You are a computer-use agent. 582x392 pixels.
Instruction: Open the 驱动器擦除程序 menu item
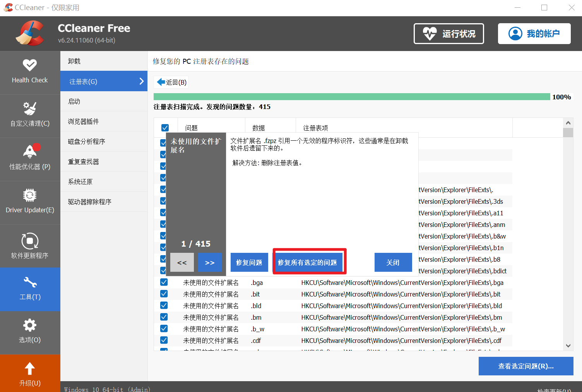point(104,202)
